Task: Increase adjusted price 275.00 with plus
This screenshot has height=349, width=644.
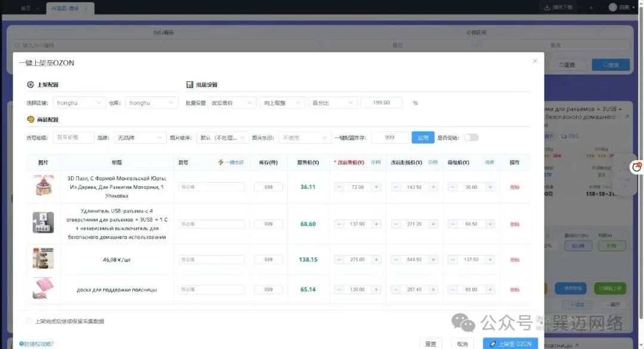Action: (x=376, y=260)
